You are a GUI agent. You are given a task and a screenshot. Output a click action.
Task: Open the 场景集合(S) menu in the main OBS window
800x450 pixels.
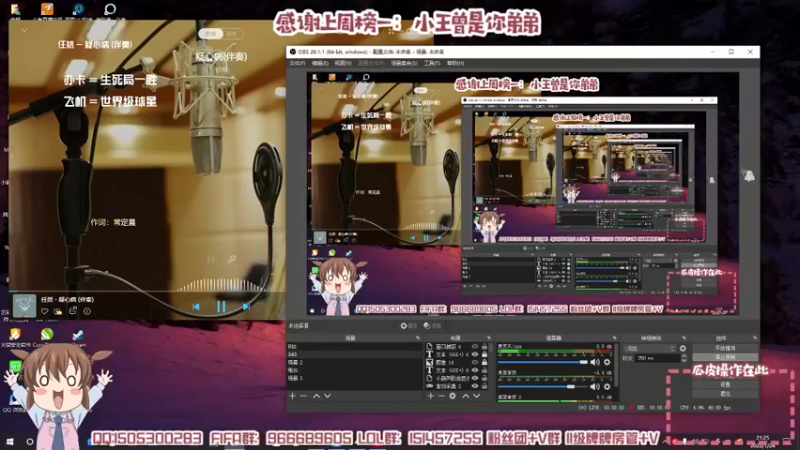pyautogui.click(x=404, y=63)
